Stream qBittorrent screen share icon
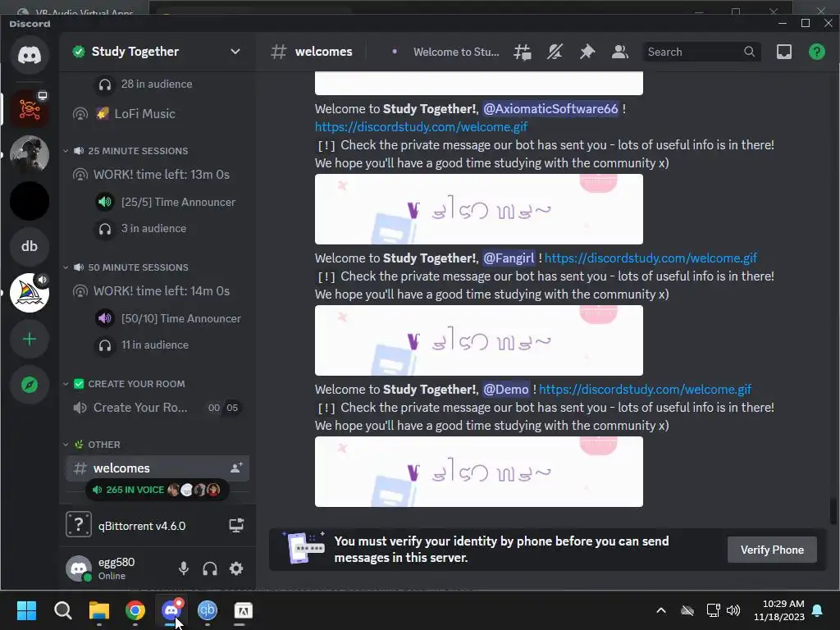Screen dimensions: 840x630 [236, 526]
